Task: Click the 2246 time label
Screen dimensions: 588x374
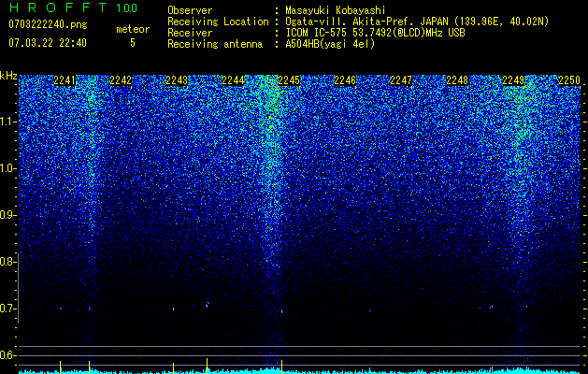Action: coord(345,80)
